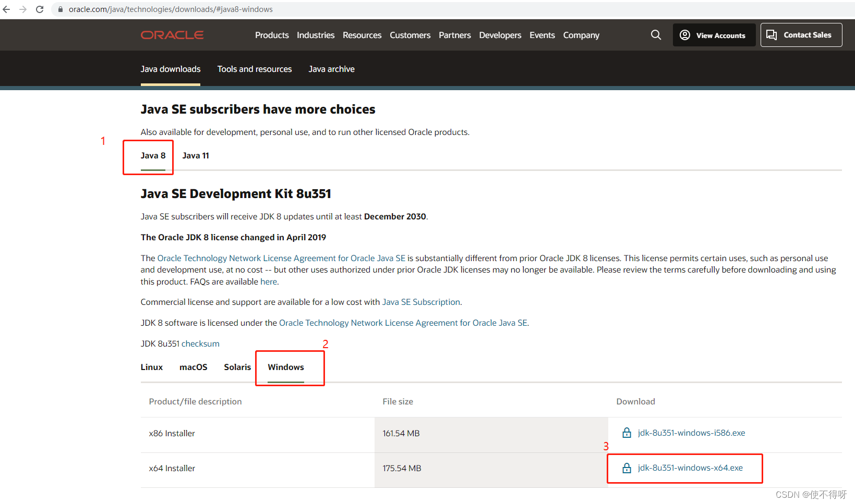Click lock icon beside jdk-8u351-windows-i586.exe
Image resolution: width=855 pixels, height=504 pixels.
pyautogui.click(x=627, y=433)
